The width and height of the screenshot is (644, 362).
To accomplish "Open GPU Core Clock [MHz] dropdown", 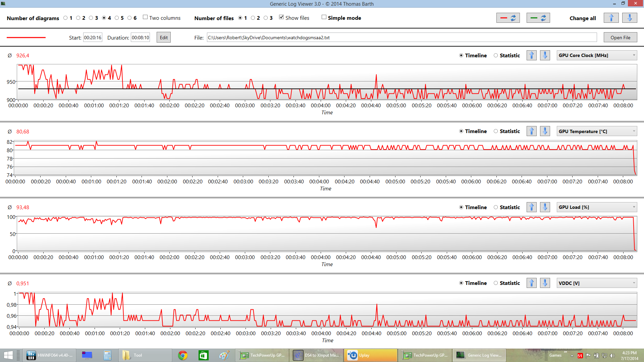I will click(x=597, y=55).
